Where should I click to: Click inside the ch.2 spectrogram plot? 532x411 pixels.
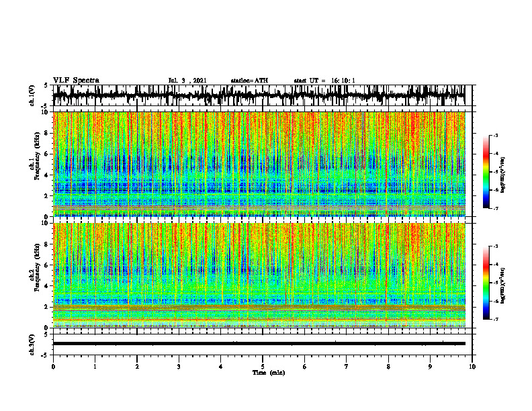point(259,275)
